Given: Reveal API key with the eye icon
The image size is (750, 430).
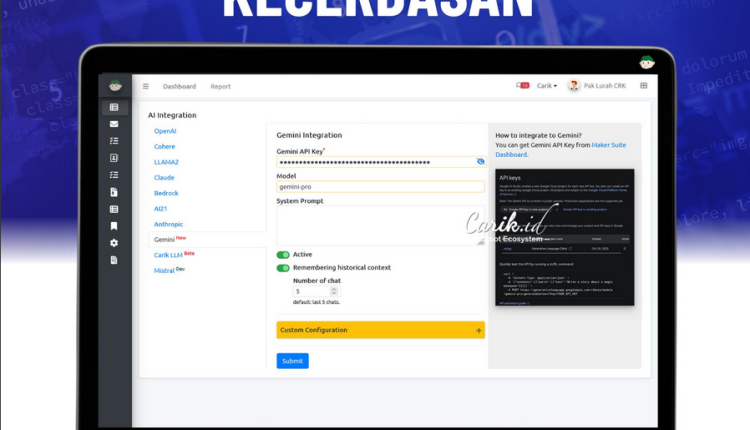Looking at the screenshot, I should pos(480,161).
